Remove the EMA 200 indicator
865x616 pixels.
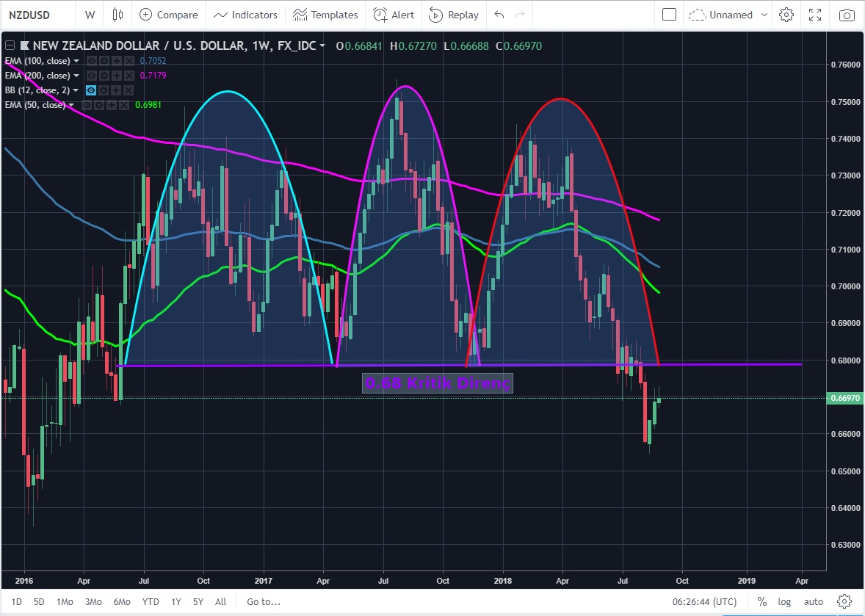pos(129,76)
